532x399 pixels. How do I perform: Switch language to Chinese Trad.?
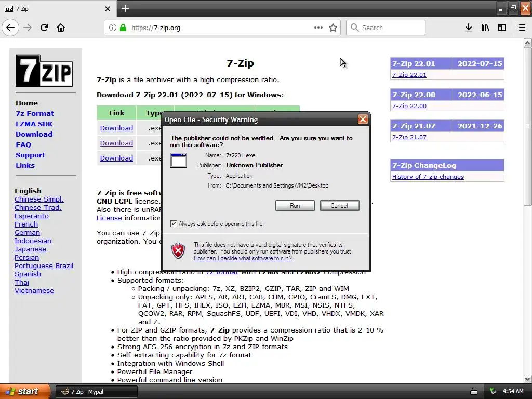click(x=38, y=208)
